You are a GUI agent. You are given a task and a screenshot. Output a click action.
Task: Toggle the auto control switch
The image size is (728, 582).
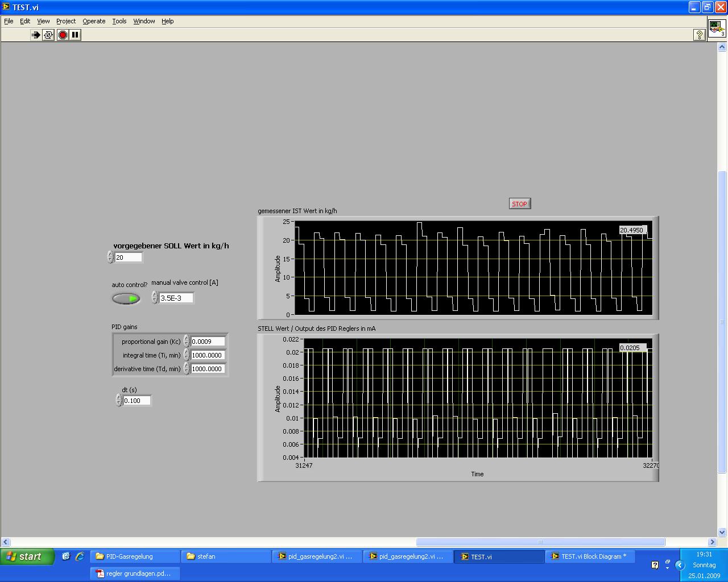click(x=126, y=298)
